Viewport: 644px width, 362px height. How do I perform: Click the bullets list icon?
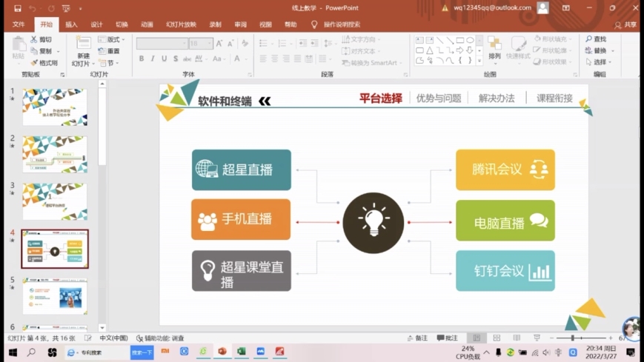point(263,43)
